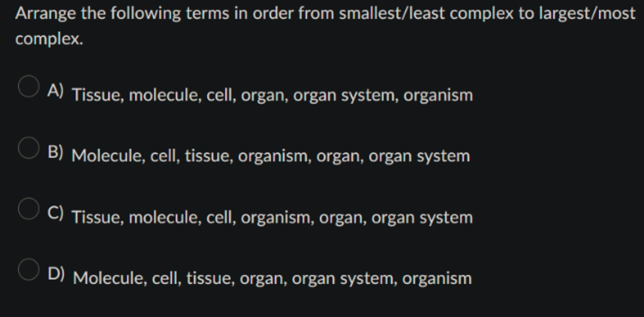Click "smallest/least" in the question prompt

pyautogui.click(x=392, y=14)
